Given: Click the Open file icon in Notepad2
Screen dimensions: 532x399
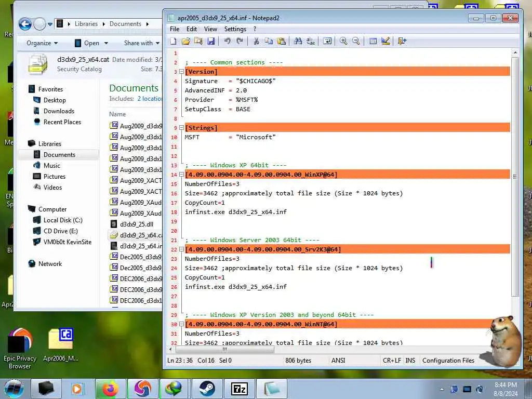Looking at the screenshot, I should tap(185, 42).
